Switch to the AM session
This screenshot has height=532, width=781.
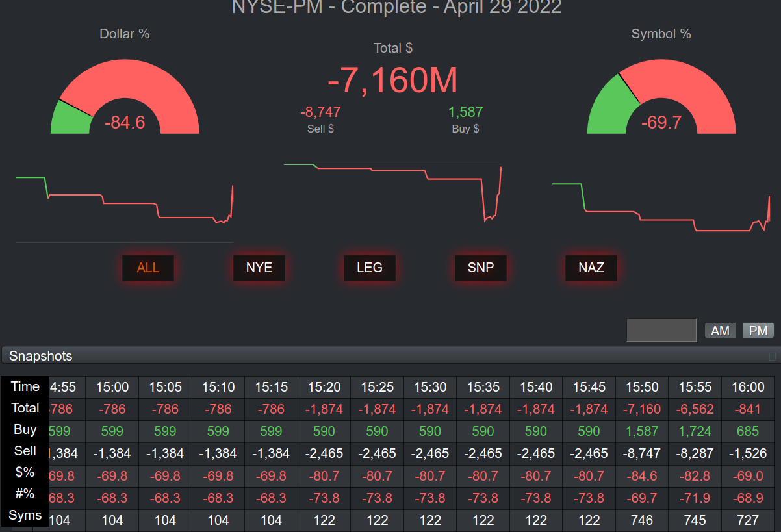coord(720,331)
